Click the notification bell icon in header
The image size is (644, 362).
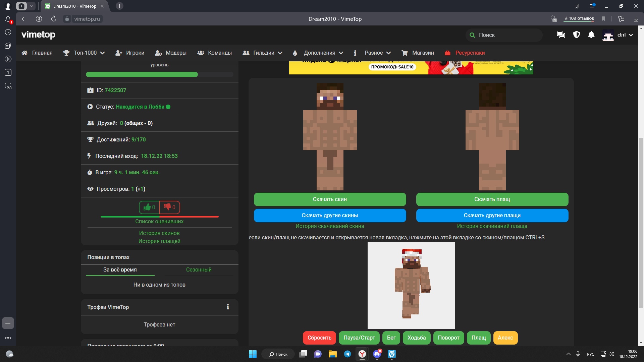591,35
